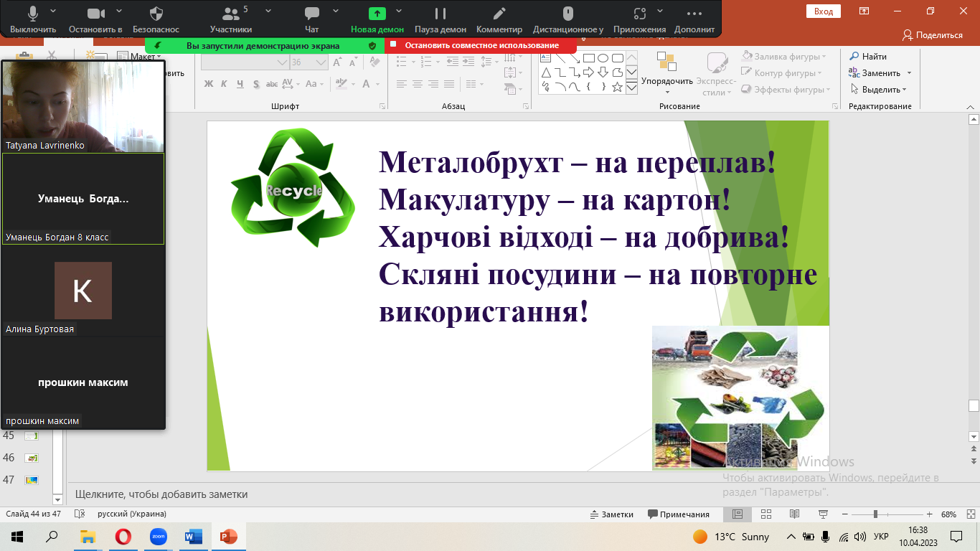This screenshot has height=551, width=980.
Task: Select slide 46 thumbnail
Action: [x=31, y=458]
